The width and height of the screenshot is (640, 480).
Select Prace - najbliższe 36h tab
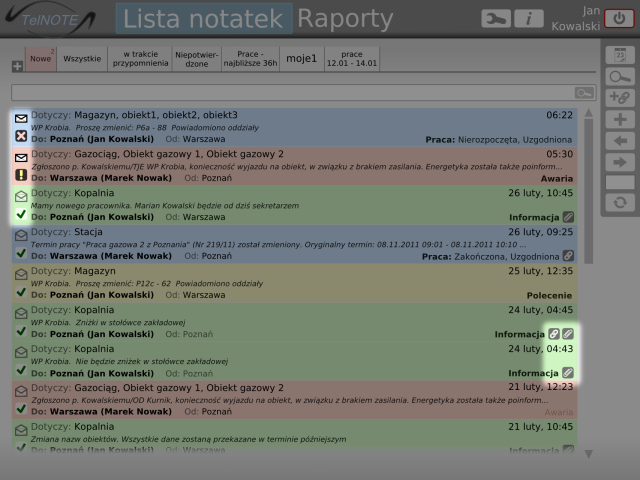250,59
